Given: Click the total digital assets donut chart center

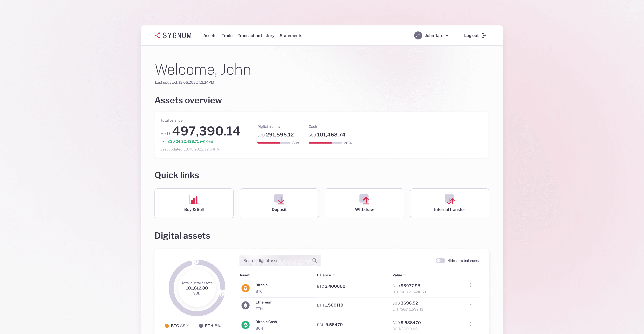Looking at the screenshot, I should tap(197, 288).
